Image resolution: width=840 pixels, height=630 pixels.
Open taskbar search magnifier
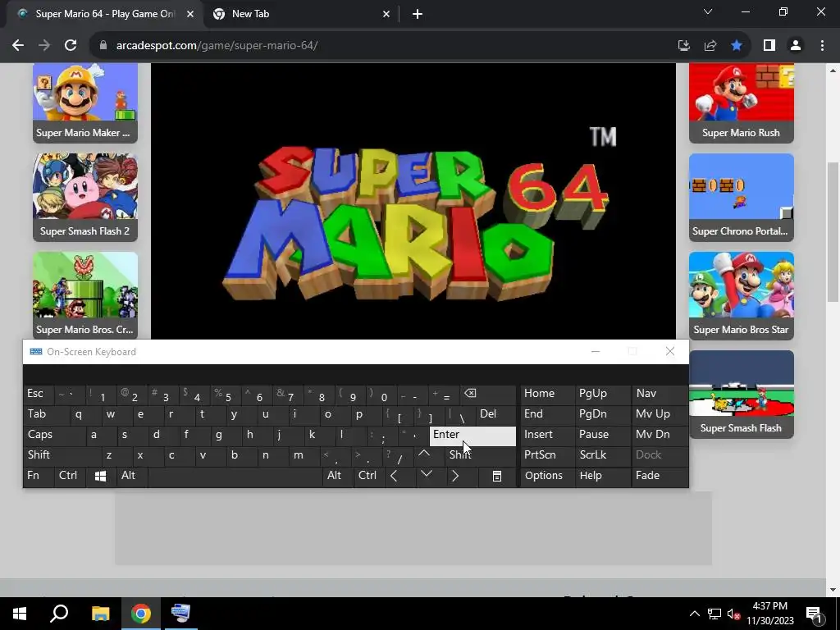(x=59, y=614)
